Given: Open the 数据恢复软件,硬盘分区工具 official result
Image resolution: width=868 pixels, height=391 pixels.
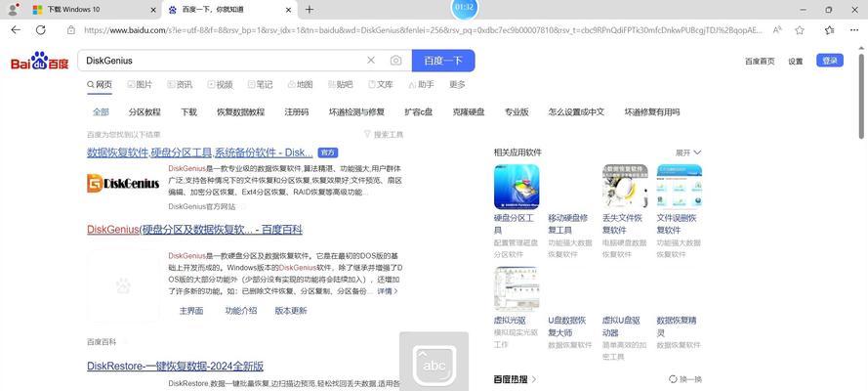Looking at the screenshot, I should pos(200,152).
